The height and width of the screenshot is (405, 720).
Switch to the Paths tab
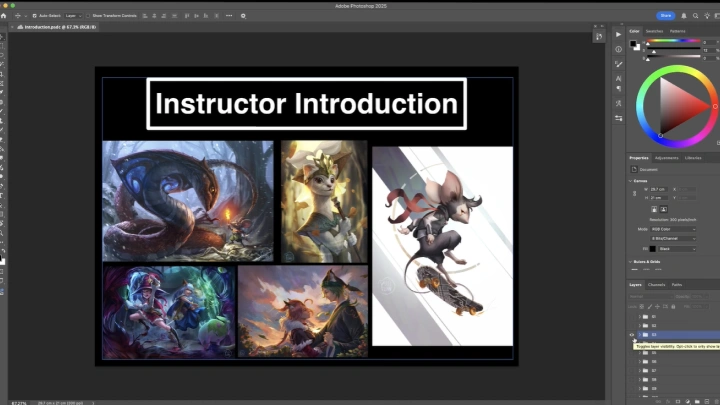tap(677, 285)
